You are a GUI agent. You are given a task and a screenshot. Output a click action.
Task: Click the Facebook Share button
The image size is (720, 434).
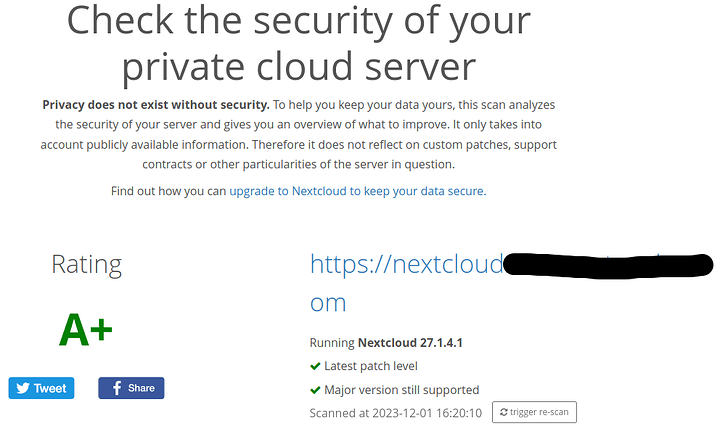tap(131, 388)
